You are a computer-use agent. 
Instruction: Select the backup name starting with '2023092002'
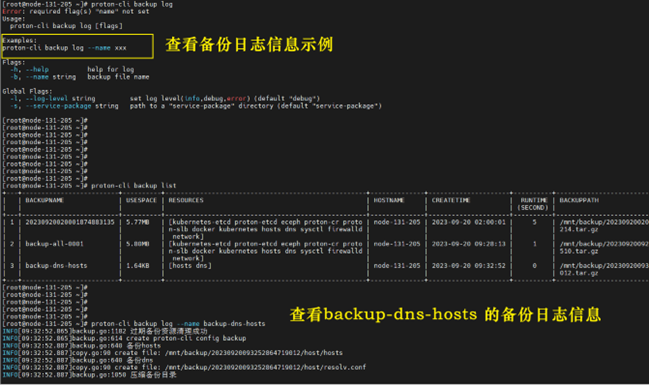click(70, 222)
